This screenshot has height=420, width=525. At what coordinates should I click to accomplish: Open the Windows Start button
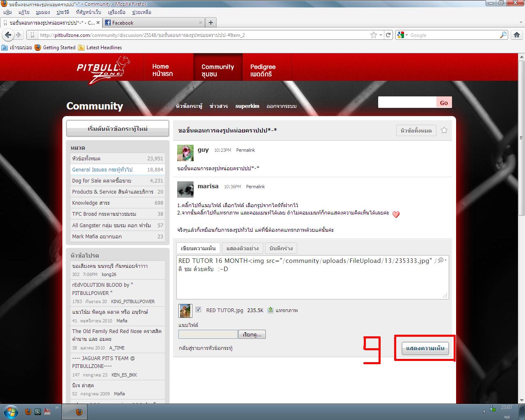[x=10, y=411]
